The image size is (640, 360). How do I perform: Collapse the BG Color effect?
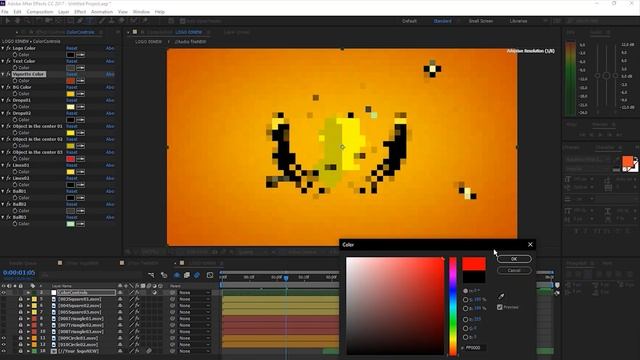[3, 87]
